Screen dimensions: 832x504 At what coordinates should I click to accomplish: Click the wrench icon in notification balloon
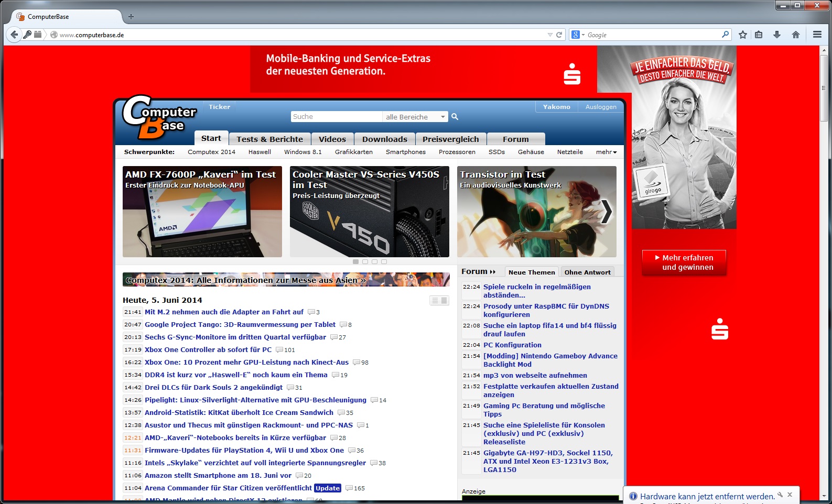coord(780,495)
